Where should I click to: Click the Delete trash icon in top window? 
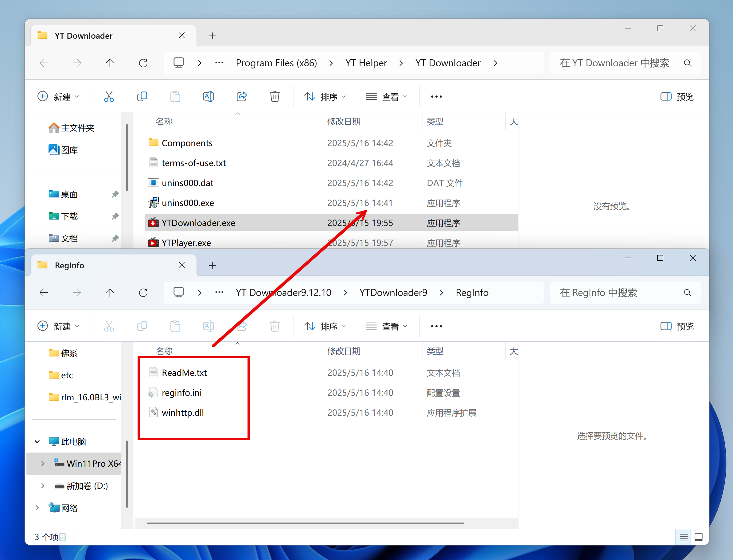[x=274, y=97]
